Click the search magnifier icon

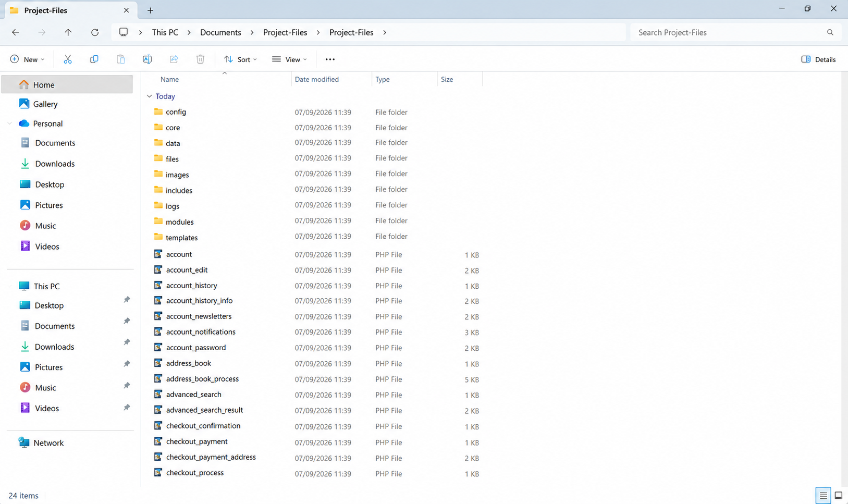[830, 32]
